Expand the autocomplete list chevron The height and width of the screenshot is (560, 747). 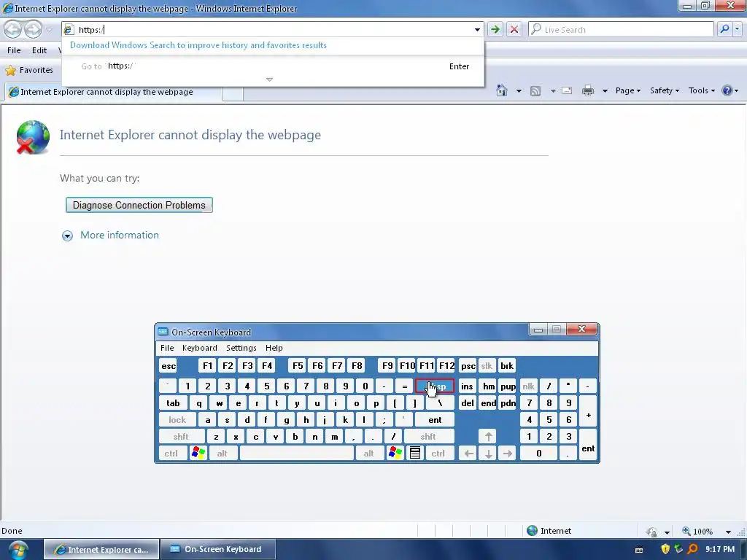[x=269, y=79]
